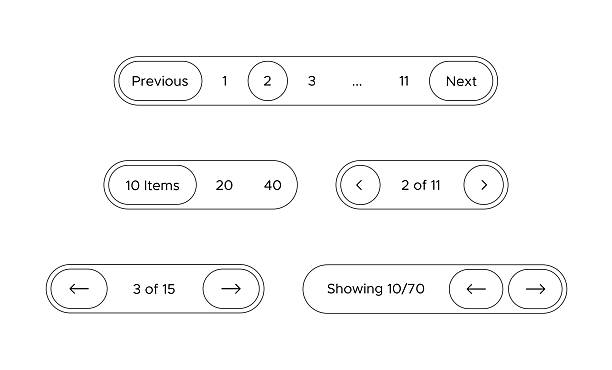This screenshot has width=612, height=370.
Task: Click the right arrow next to "Showing 10/70"
Action: pyautogui.click(x=535, y=289)
